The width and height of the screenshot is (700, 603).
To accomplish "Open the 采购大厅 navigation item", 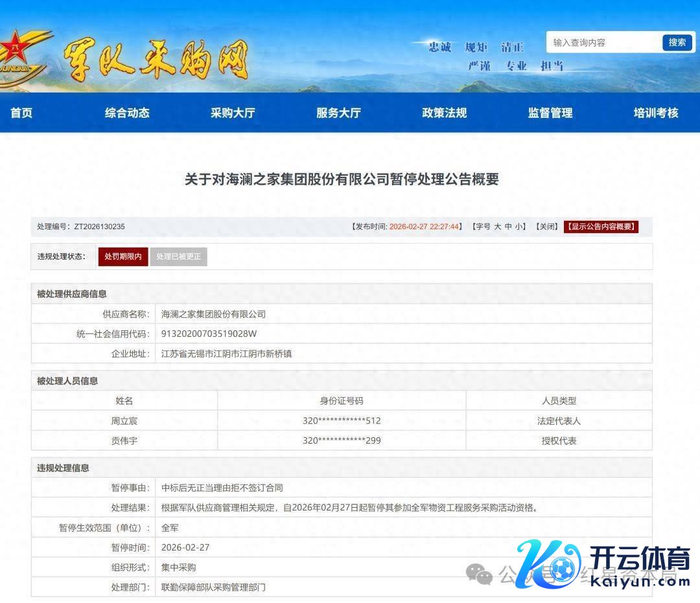I will pyautogui.click(x=233, y=113).
